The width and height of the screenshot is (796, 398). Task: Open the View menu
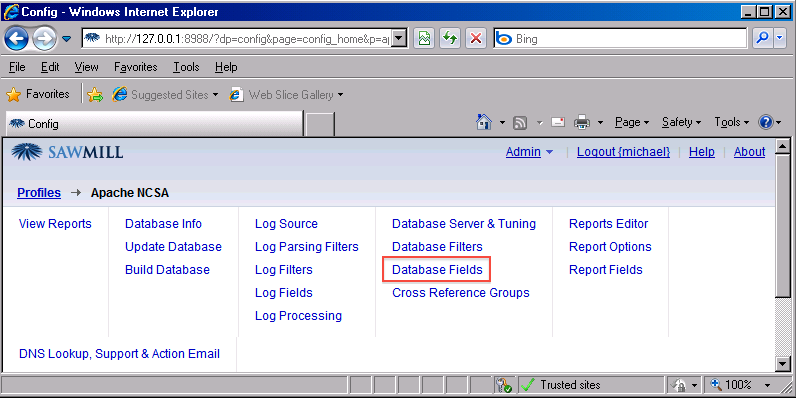coord(86,67)
